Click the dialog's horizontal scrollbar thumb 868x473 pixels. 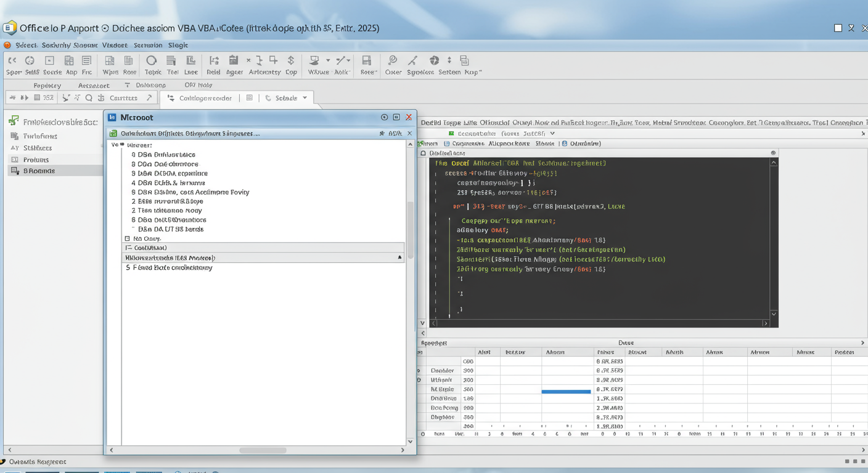click(263, 450)
